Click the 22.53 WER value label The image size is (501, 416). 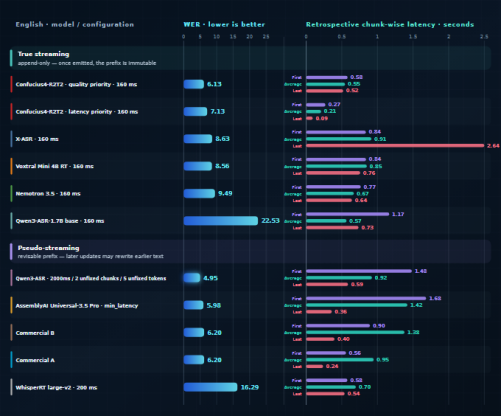pyautogui.click(x=270, y=221)
